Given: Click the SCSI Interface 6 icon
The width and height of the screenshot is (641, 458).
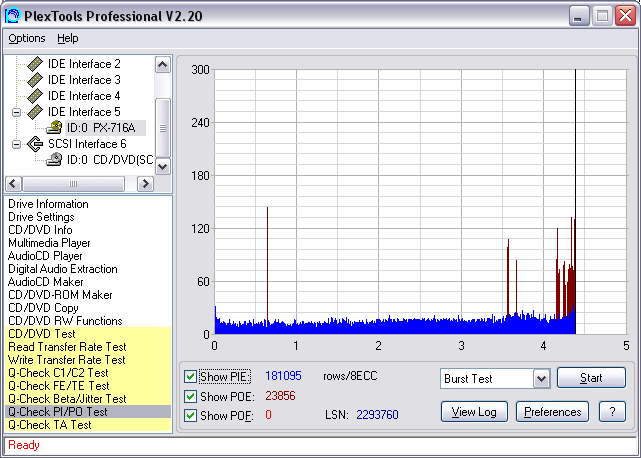Looking at the screenshot, I should point(35,144).
